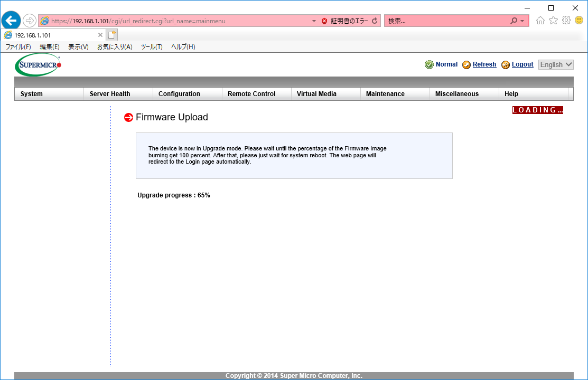588x380 pixels.
Task: Expand the English language dropdown
Action: tap(556, 64)
